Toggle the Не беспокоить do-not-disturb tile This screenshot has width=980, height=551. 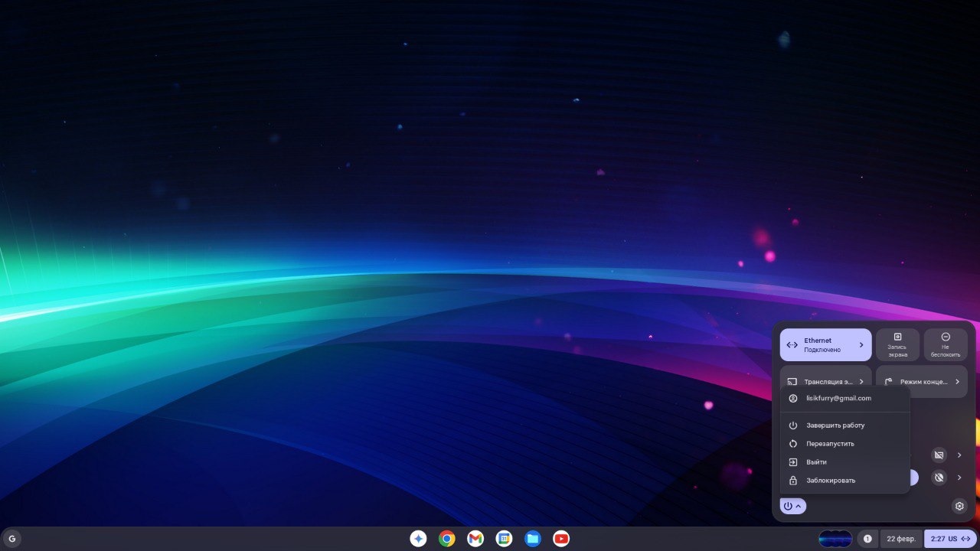click(x=946, y=345)
